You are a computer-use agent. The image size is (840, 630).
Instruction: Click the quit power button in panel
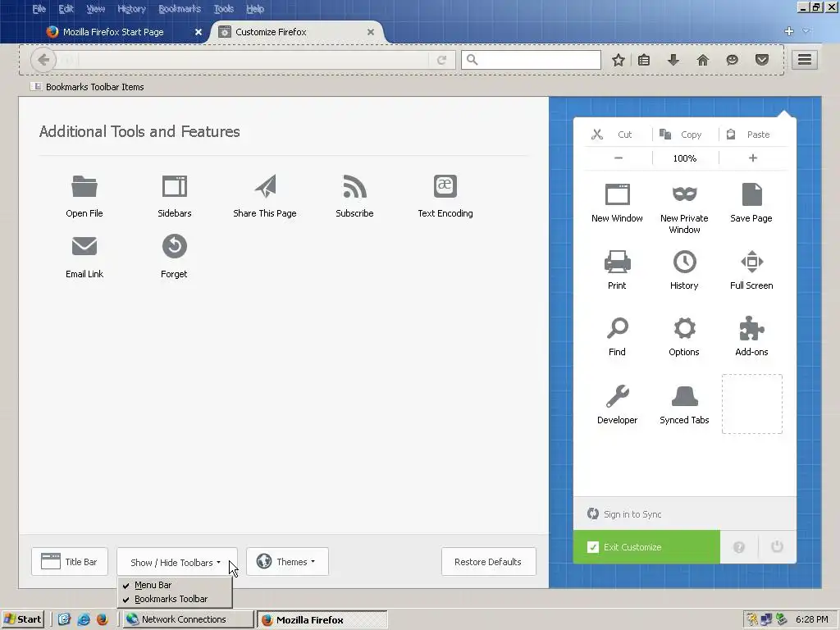[777, 546]
